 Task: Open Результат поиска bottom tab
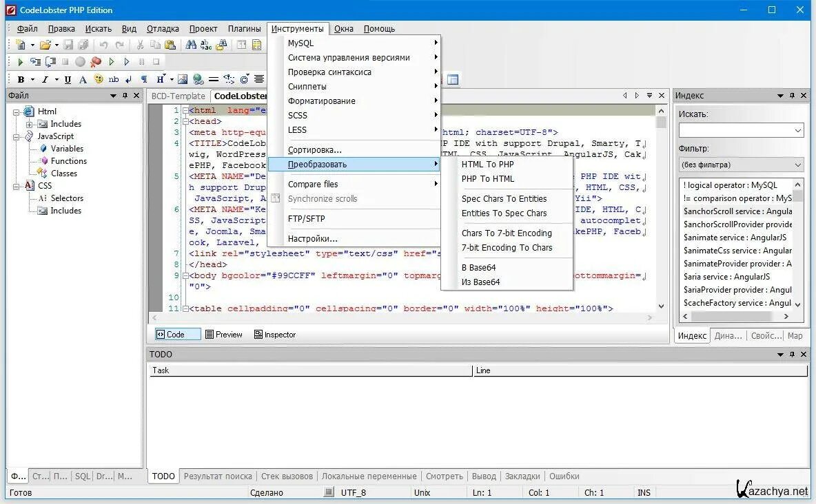[x=218, y=476]
